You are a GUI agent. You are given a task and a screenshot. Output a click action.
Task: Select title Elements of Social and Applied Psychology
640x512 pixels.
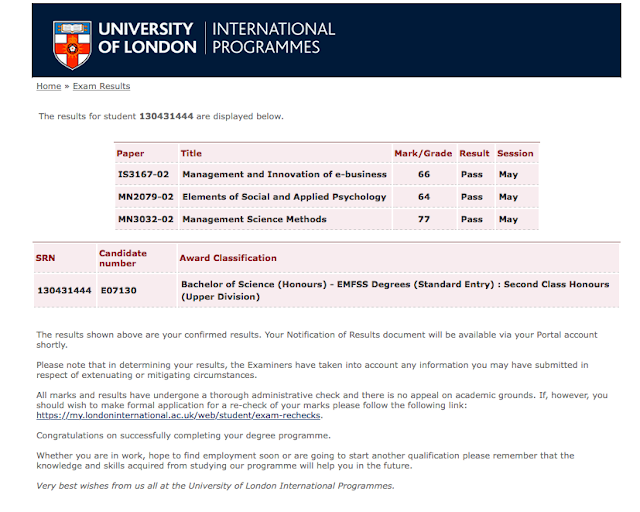click(284, 197)
